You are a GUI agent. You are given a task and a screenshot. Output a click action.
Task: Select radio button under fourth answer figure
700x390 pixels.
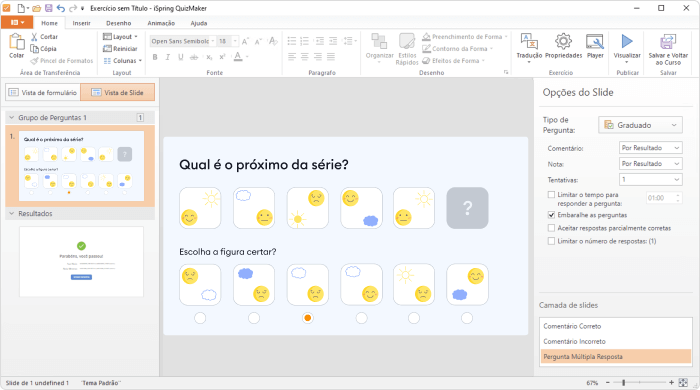361,318
